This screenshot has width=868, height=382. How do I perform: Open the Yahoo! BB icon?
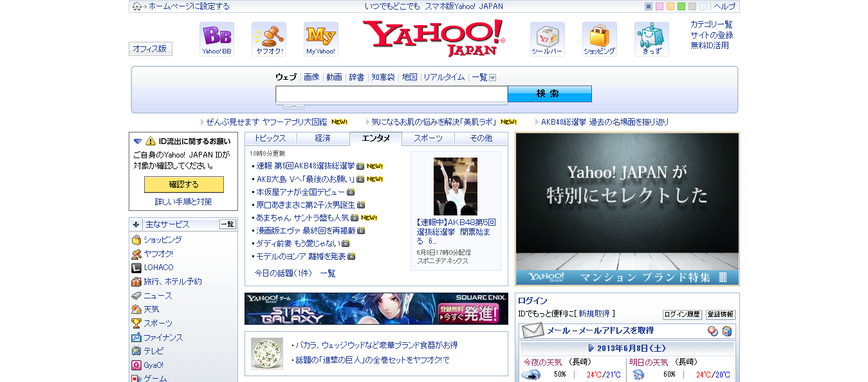click(217, 39)
